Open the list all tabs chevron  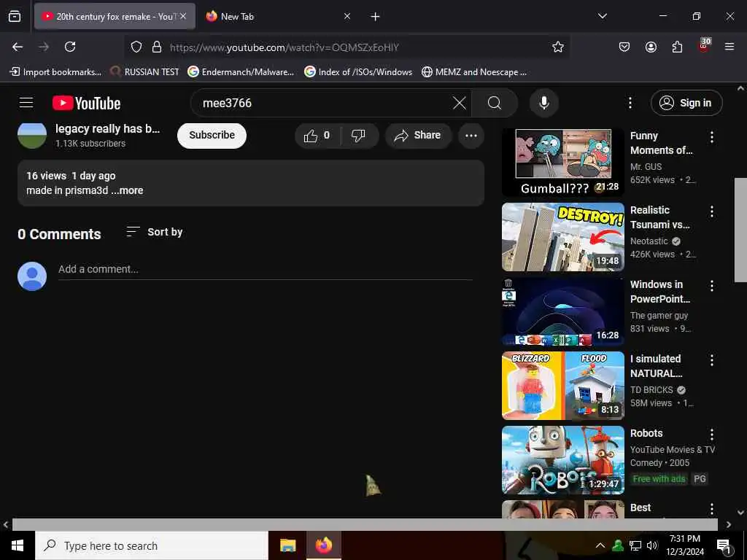click(x=602, y=16)
